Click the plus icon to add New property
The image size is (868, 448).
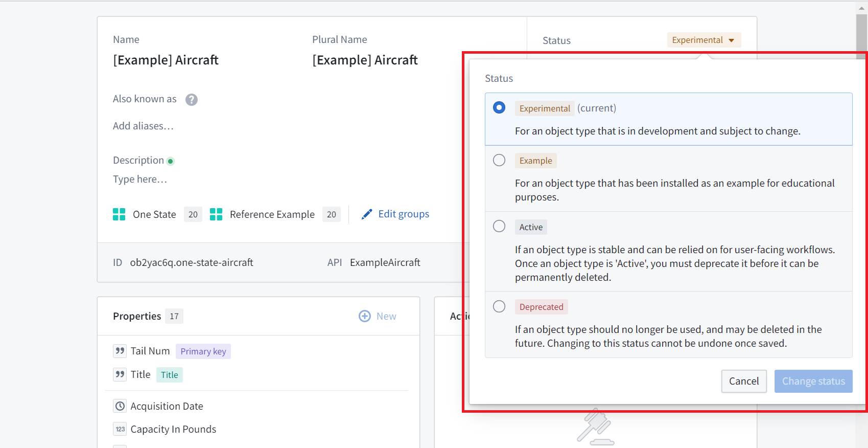(365, 316)
